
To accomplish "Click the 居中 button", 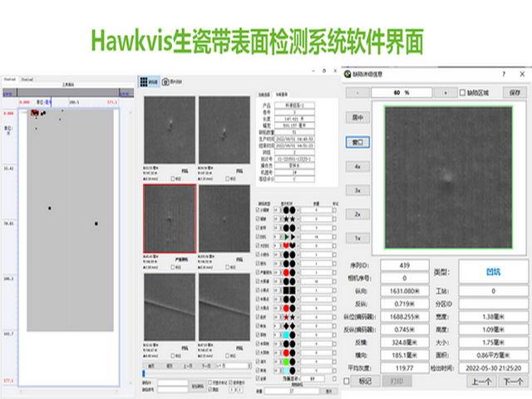I will click(357, 118).
